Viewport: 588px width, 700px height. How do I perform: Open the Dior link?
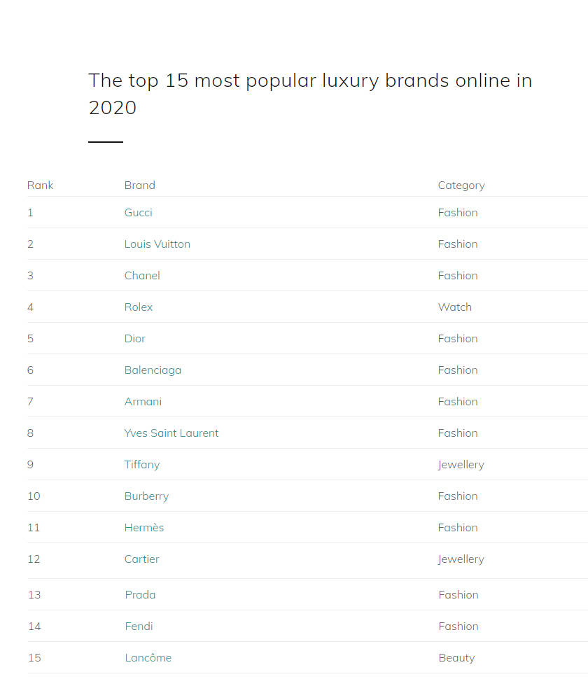point(135,338)
